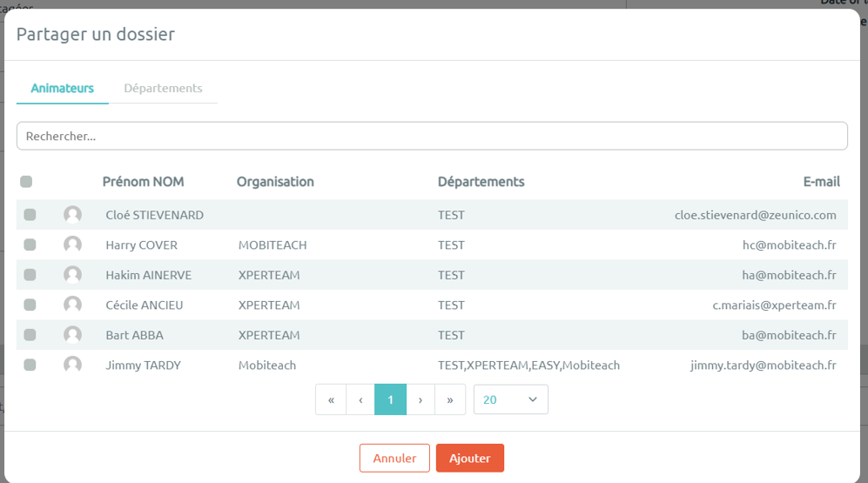
Task: Switch to the Animateurs tab
Action: (62, 88)
